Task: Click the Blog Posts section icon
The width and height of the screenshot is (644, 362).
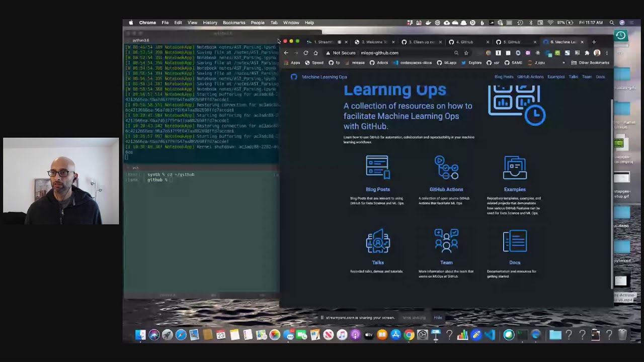Action: tap(377, 167)
